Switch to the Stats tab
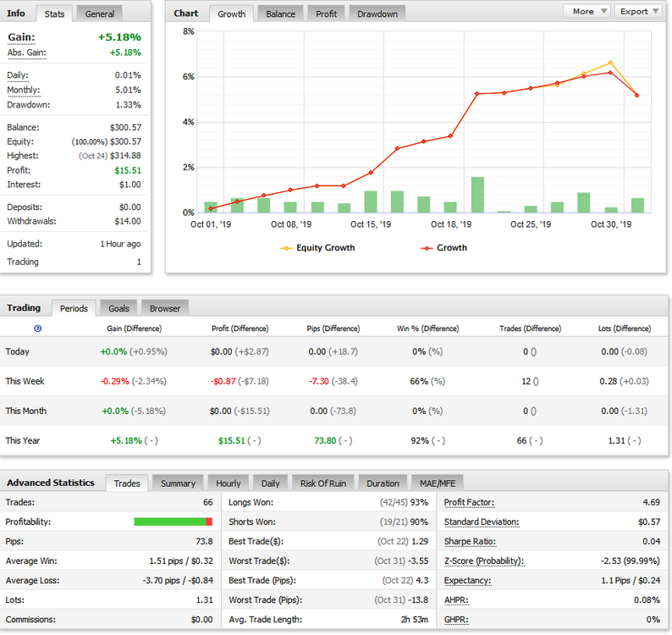672x635 pixels. click(54, 14)
